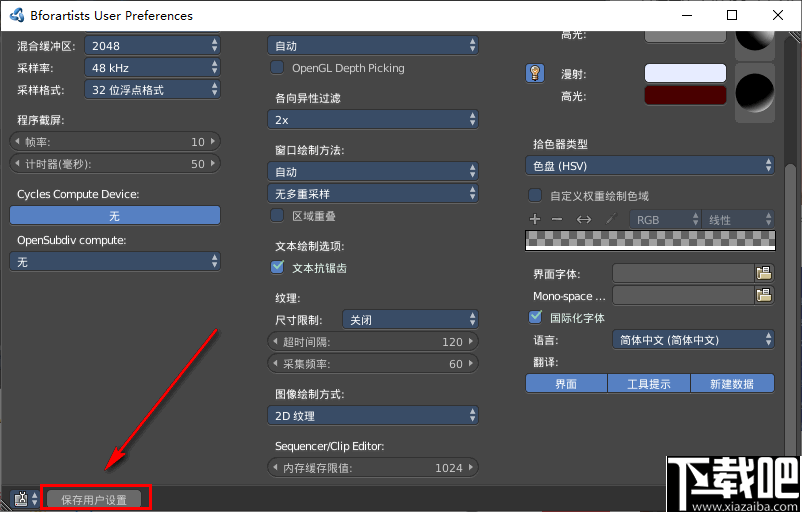
Task: Click 超时间隔 120 field
Action: coord(373,342)
